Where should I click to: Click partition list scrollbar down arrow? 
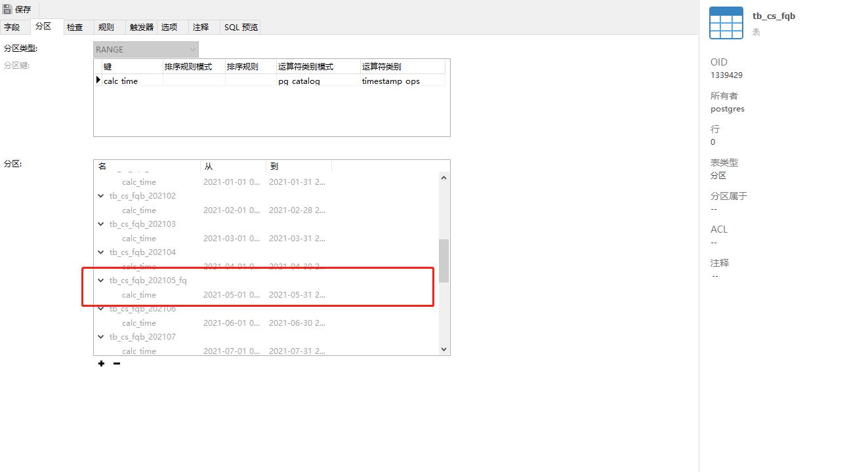[x=444, y=349]
